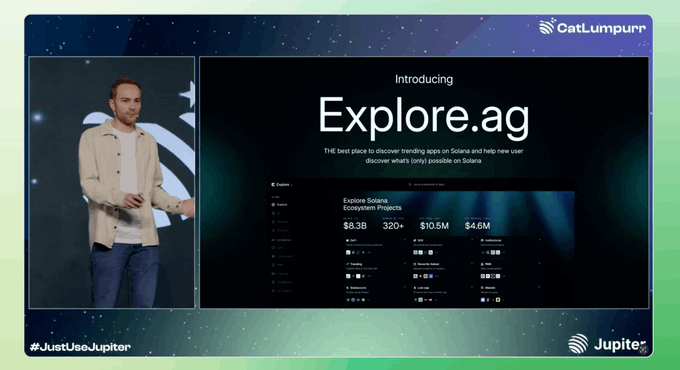
Task: Click the Jupiter swirl logo icon
Action: point(579,344)
